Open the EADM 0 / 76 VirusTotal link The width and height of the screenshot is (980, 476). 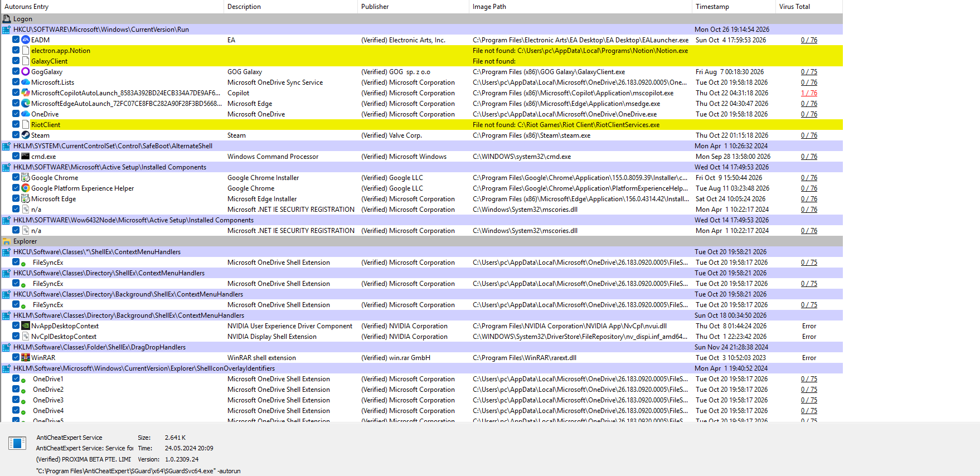tap(809, 40)
